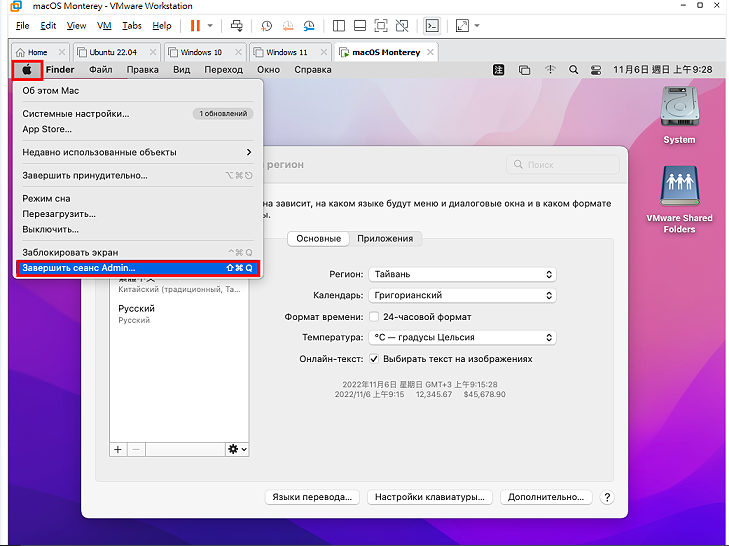Select Перезагрузить… menu item

pos(138,214)
